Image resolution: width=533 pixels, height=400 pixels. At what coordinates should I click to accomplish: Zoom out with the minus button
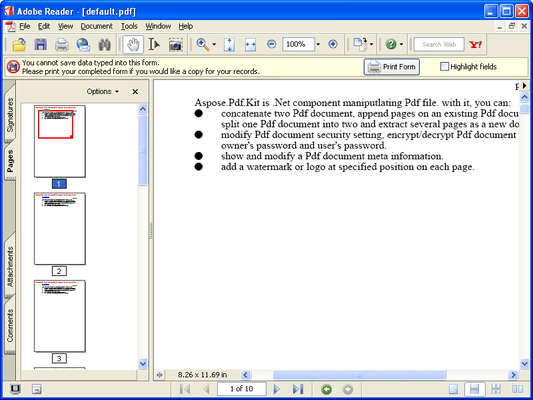[x=271, y=44]
